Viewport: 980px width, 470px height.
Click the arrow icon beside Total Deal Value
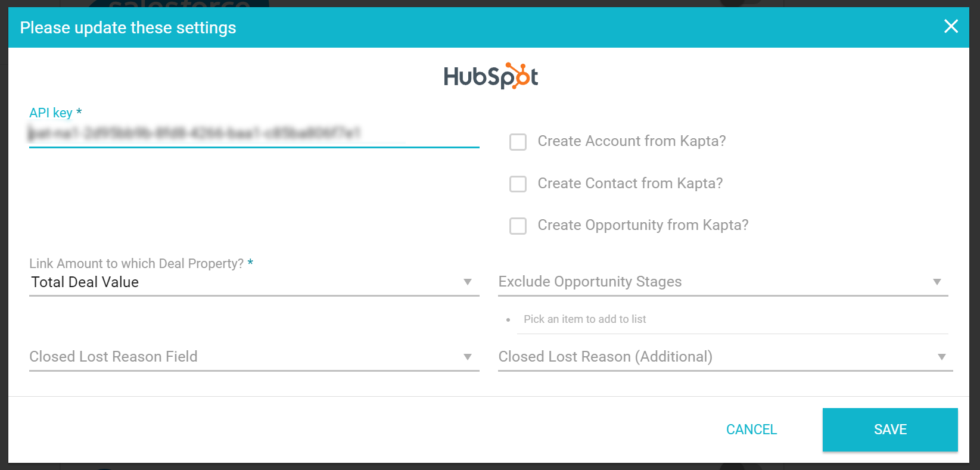click(x=468, y=282)
